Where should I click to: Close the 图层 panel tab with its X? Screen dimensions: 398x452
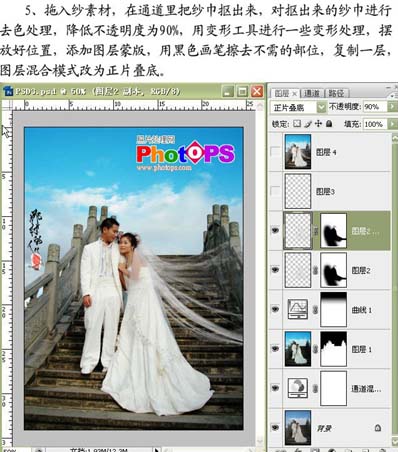[294, 94]
